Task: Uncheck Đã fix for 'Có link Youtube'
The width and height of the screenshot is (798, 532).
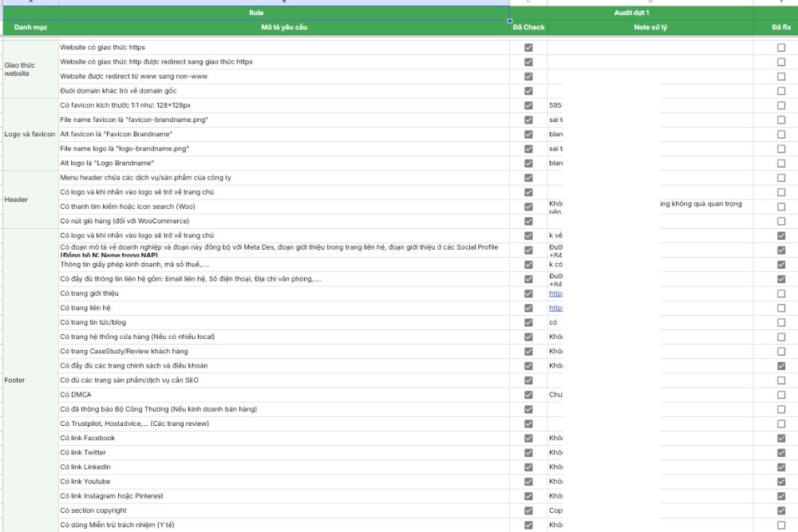Action: (781, 482)
